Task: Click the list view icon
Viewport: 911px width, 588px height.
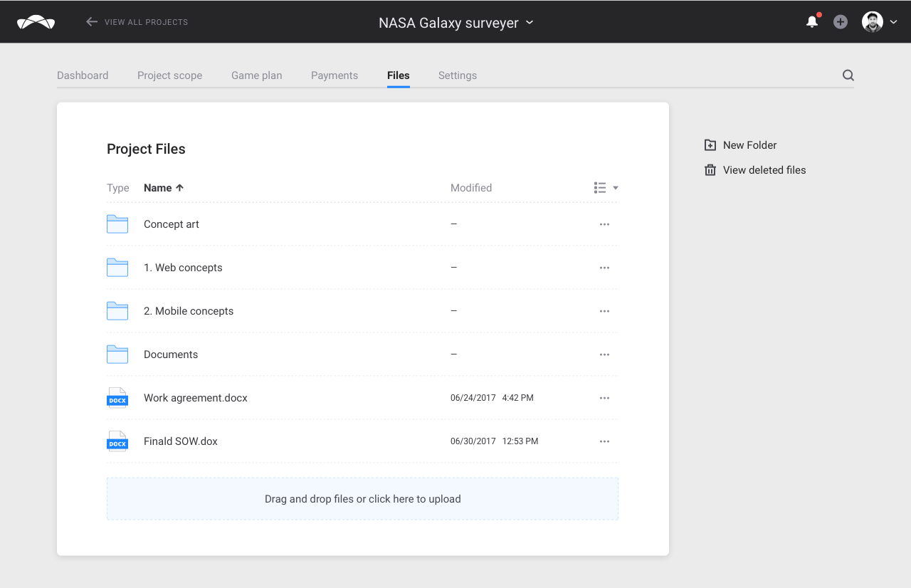Action: (600, 188)
